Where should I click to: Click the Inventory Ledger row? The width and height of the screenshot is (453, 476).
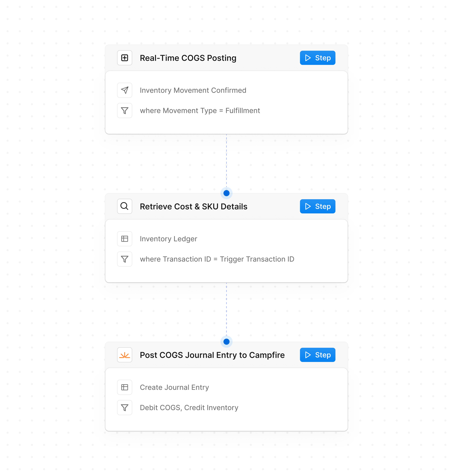(x=168, y=239)
